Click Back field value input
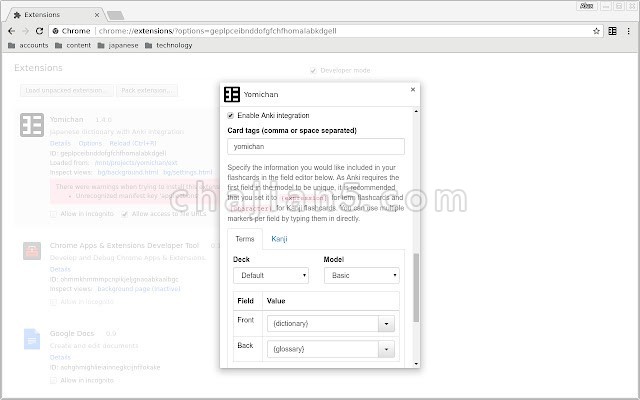The image size is (640, 400). [323, 349]
